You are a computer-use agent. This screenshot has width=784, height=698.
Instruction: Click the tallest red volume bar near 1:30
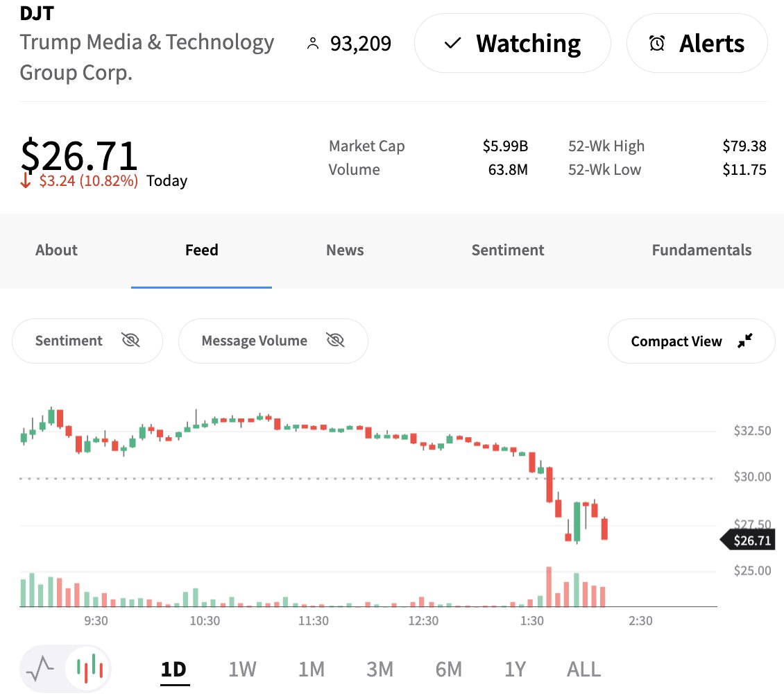(549, 586)
